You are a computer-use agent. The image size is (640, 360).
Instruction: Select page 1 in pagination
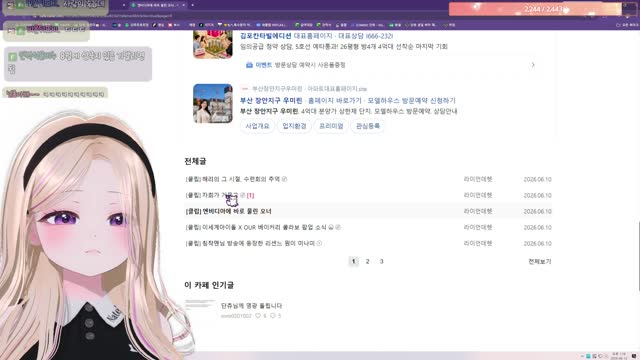[x=353, y=262]
